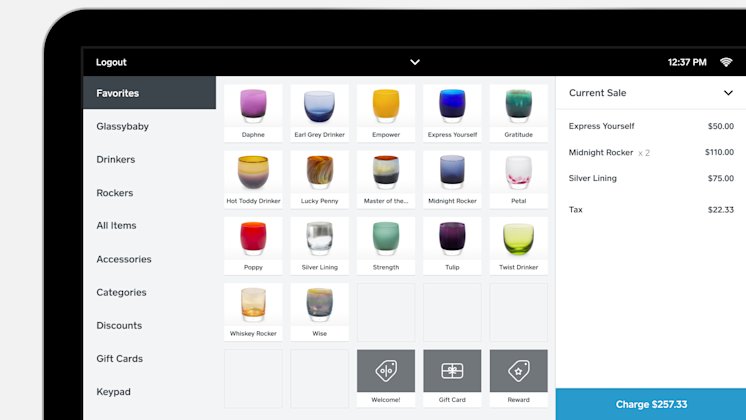Show All Items list
This screenshot has width=746, height=420.
coord(149,225)
